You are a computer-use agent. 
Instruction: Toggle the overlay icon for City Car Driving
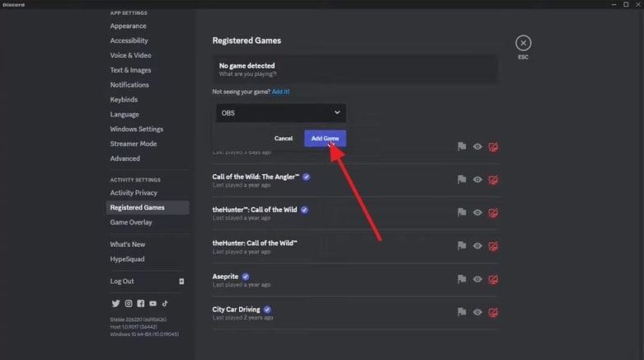point(493,312)
